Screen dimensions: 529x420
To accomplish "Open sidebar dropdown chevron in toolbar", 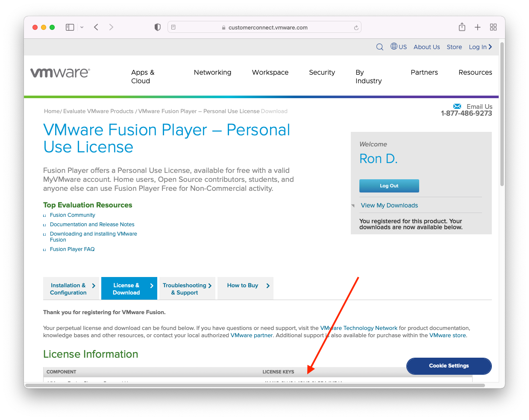I will coord(82,27).
